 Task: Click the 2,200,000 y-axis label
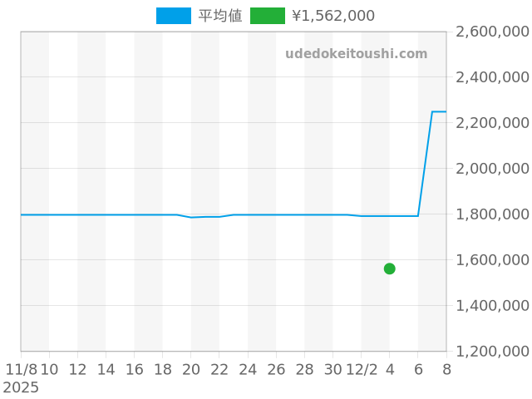(x=493, y=123)
